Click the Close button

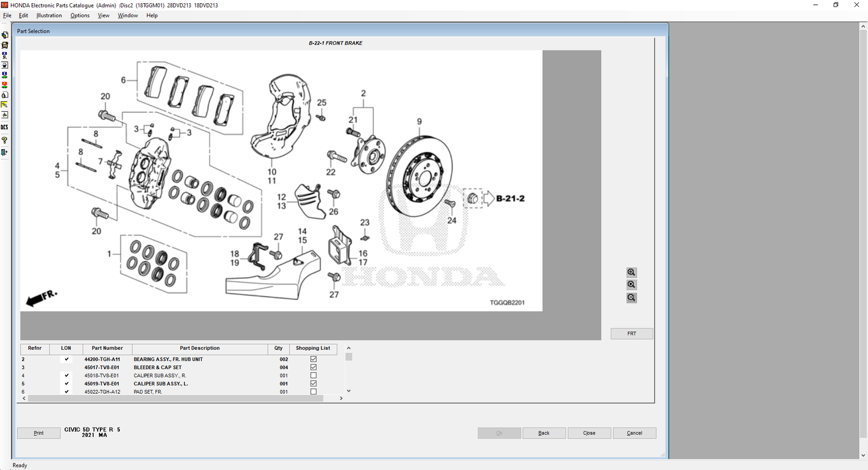[x=589, y=433]
